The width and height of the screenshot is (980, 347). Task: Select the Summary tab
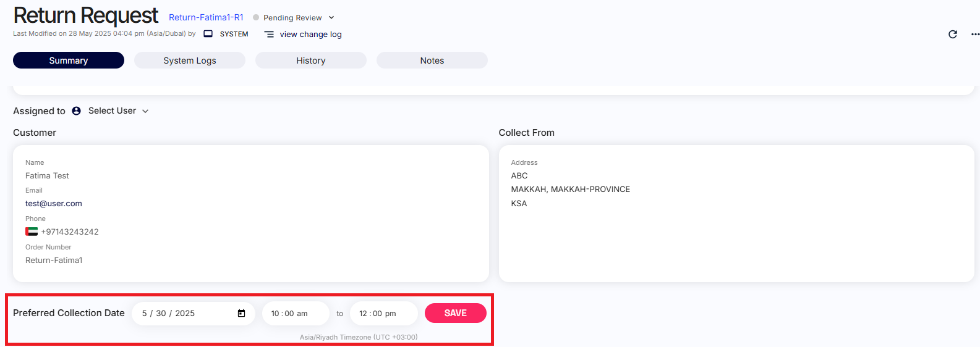[x=69, y=61]
